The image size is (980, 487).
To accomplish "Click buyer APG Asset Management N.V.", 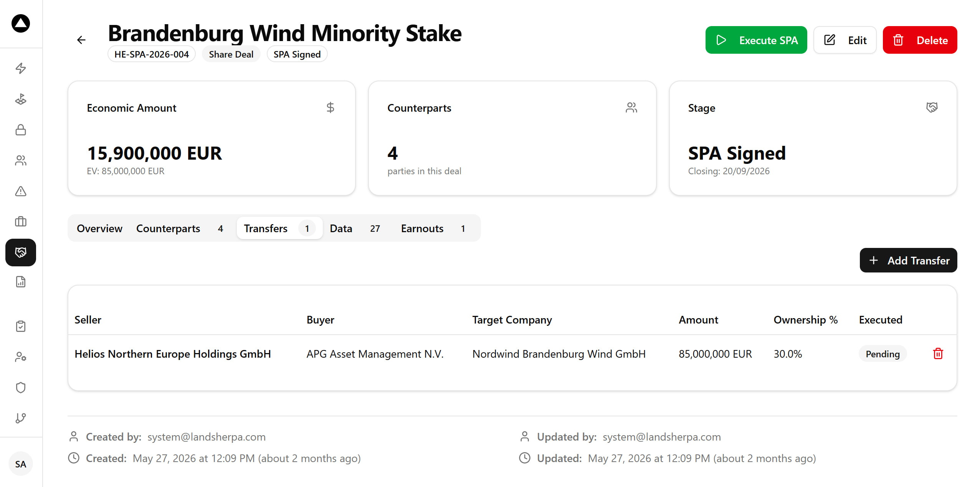I will point(375,353).
